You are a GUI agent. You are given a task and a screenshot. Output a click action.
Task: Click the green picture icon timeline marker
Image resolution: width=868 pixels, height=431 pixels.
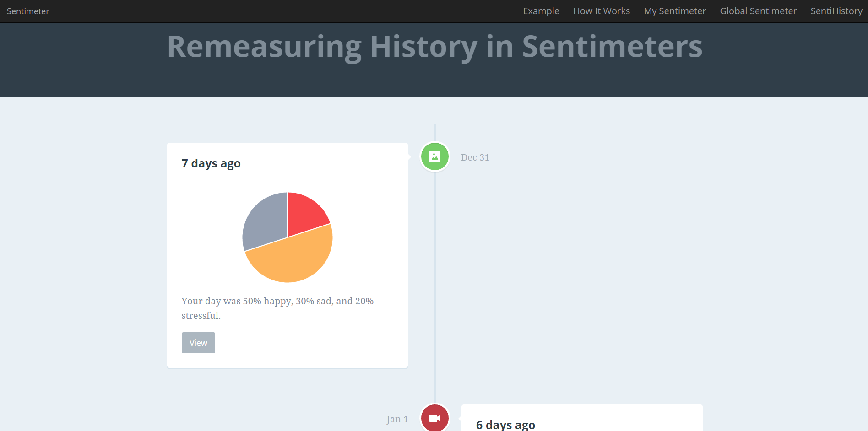[x=435, y=157]
